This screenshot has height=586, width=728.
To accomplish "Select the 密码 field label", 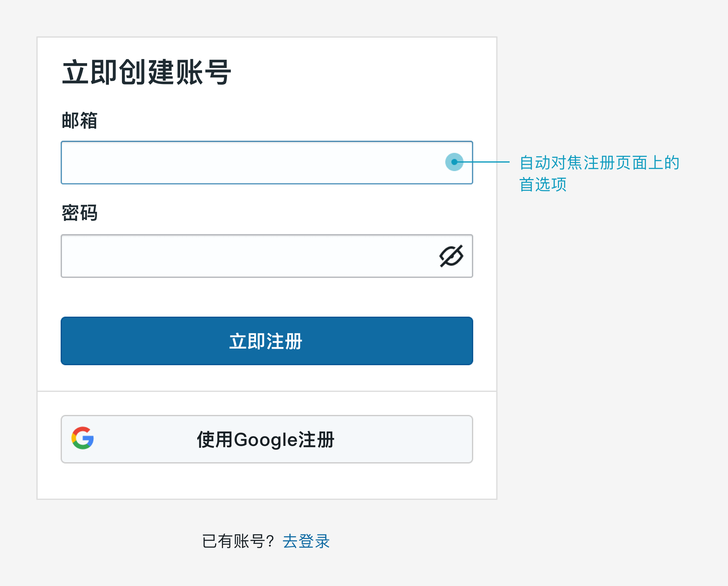I will [x=80, y=213].
